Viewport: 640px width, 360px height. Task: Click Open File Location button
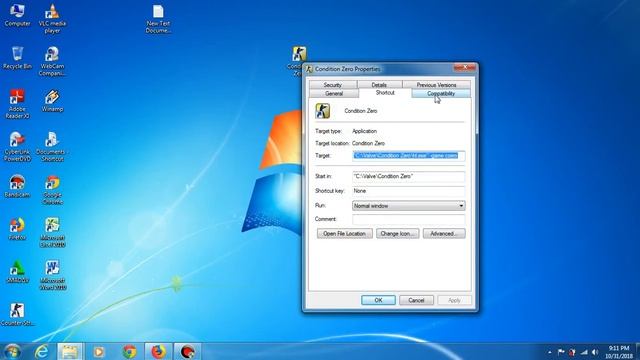click(x=344, y=233)
